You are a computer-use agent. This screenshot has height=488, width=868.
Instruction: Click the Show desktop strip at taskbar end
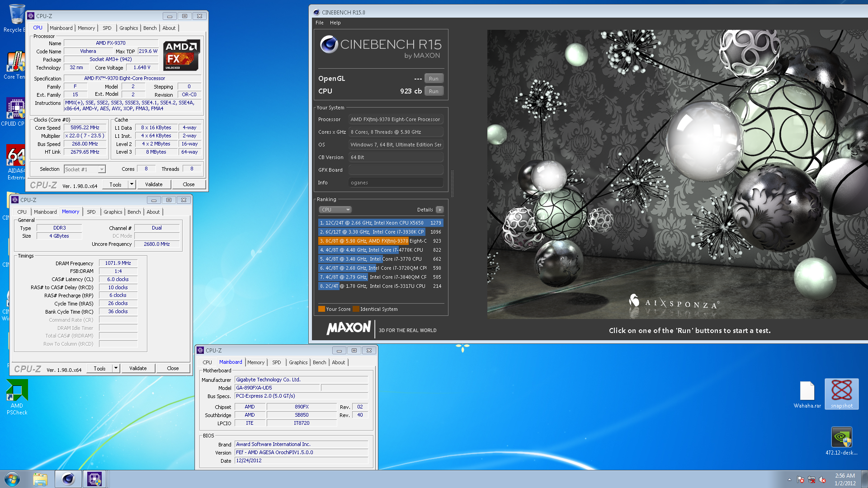(865, 479)
